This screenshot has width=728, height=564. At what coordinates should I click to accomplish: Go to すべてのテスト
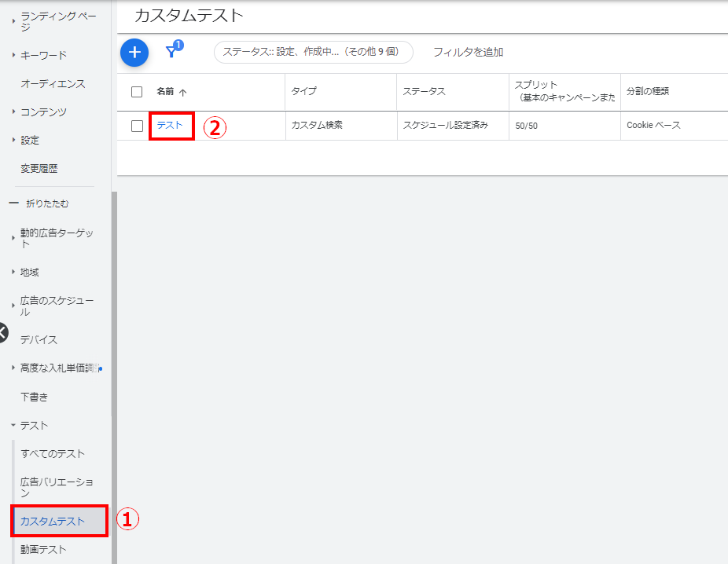tap(53, 453)
